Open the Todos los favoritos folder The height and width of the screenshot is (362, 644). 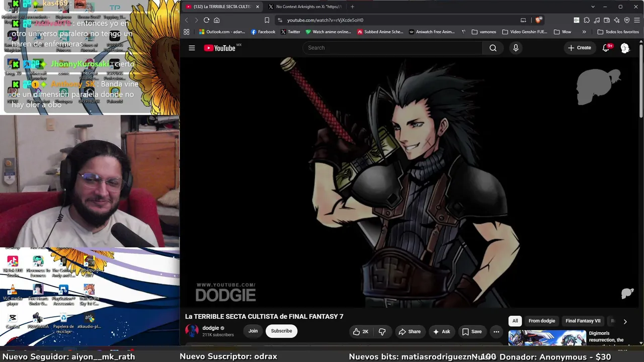pos(618,32)
